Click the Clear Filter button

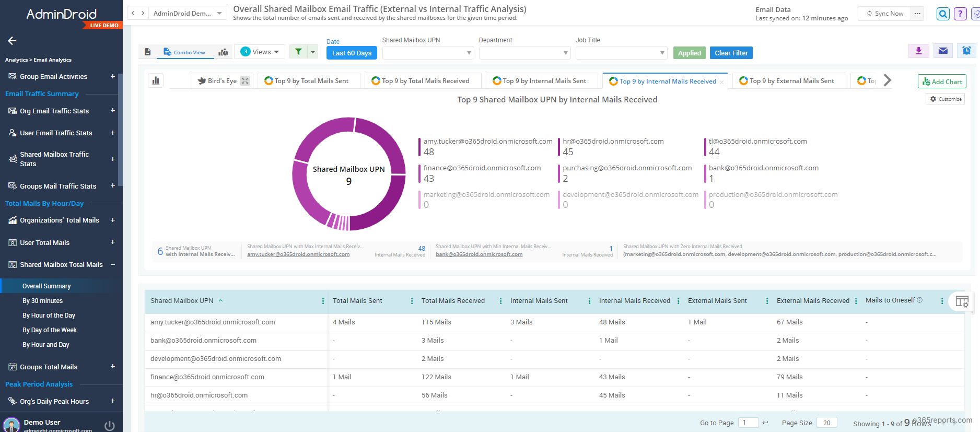[x=731, y=53]
